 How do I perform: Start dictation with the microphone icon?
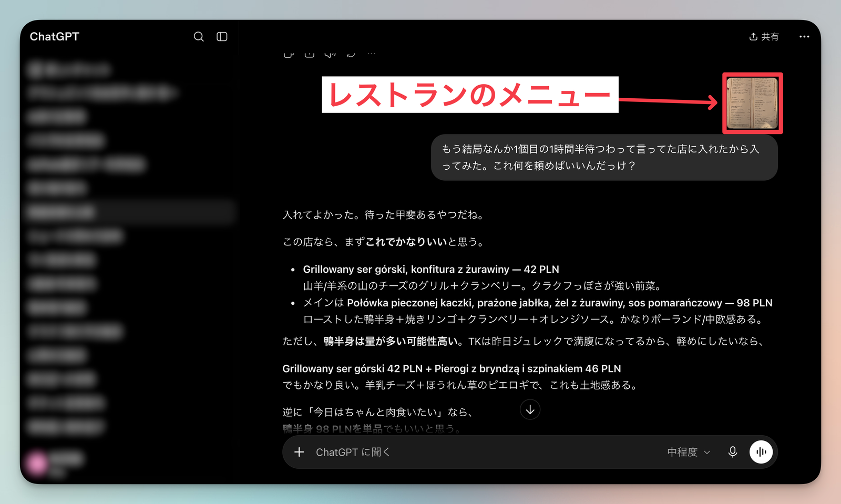click(x=733, y=452)
